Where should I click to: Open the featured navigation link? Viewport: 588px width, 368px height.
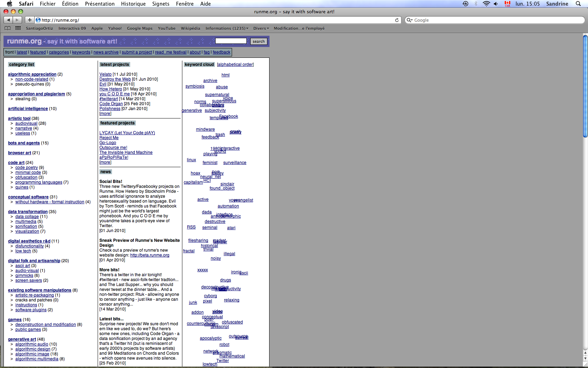[38, 52]
